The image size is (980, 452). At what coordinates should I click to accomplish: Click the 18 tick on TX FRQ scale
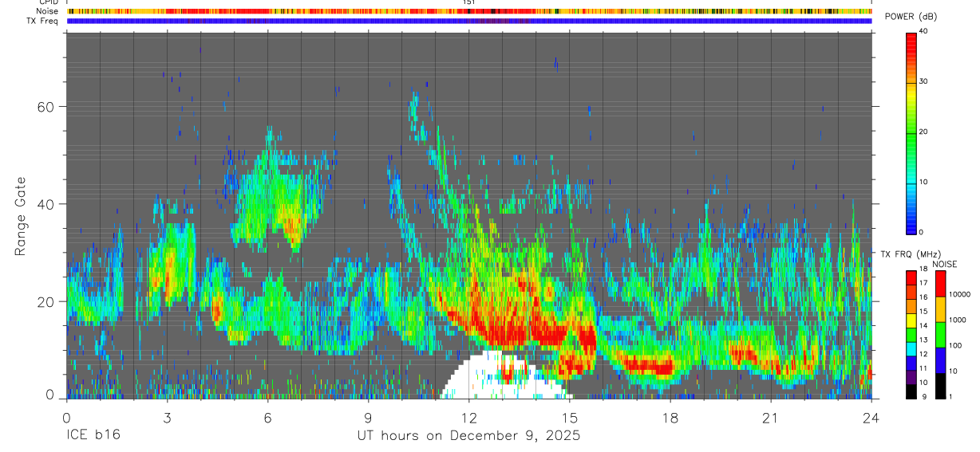point(923,269)
